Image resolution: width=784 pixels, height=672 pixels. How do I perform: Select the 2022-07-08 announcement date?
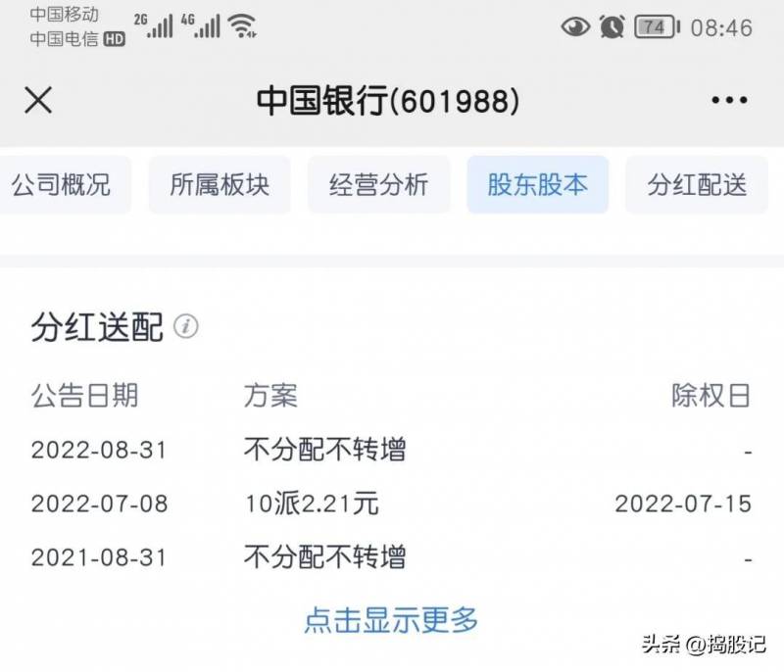[x=99, y=504]
